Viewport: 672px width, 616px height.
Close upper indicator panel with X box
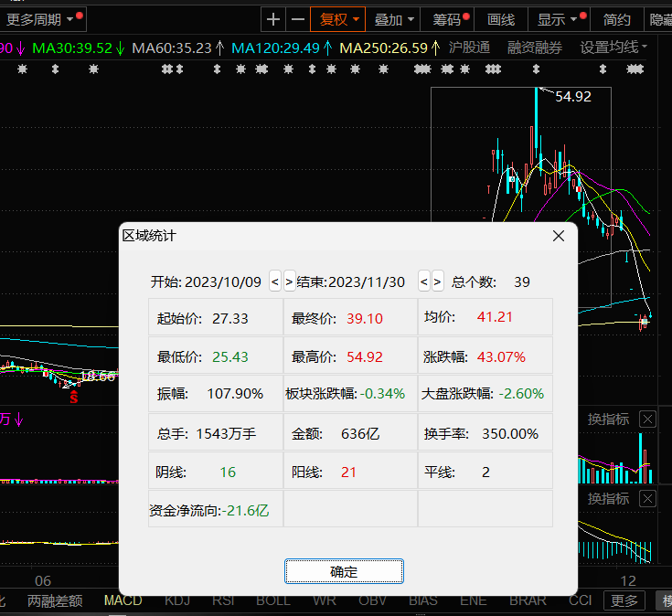pos(647,420)
